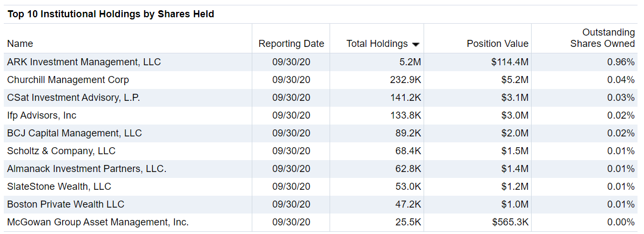Viewport: 644px width, 234px height.
Task: Select Churchill's 0.04% shares owned
Action: (x=621, y=80)
